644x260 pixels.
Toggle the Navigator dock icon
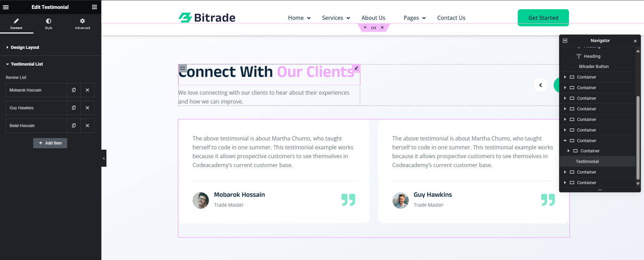point(565,41)
